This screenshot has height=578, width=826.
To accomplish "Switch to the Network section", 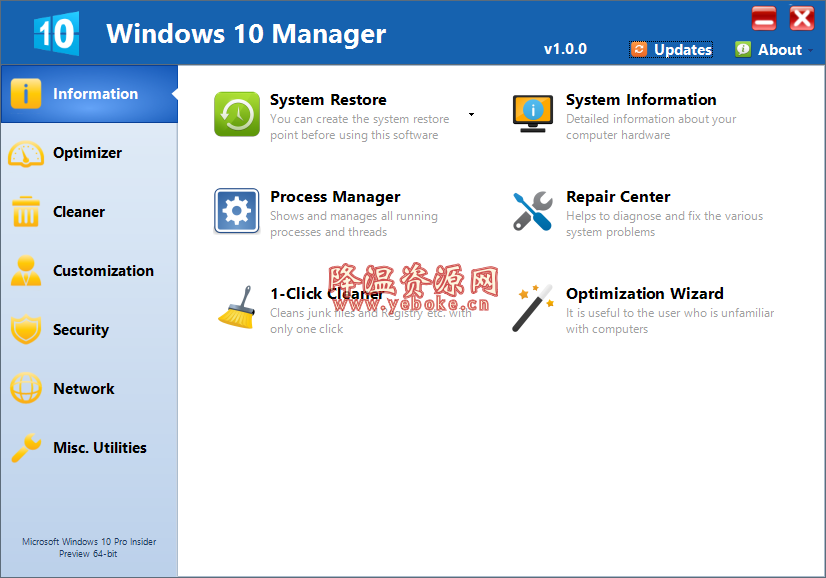I will (84, 389).
